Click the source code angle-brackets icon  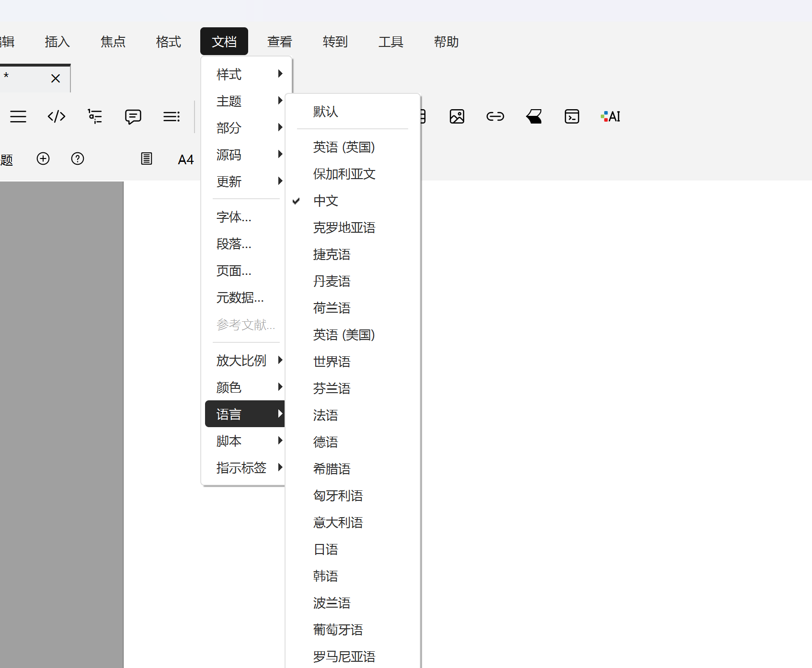tap(57, 116)
